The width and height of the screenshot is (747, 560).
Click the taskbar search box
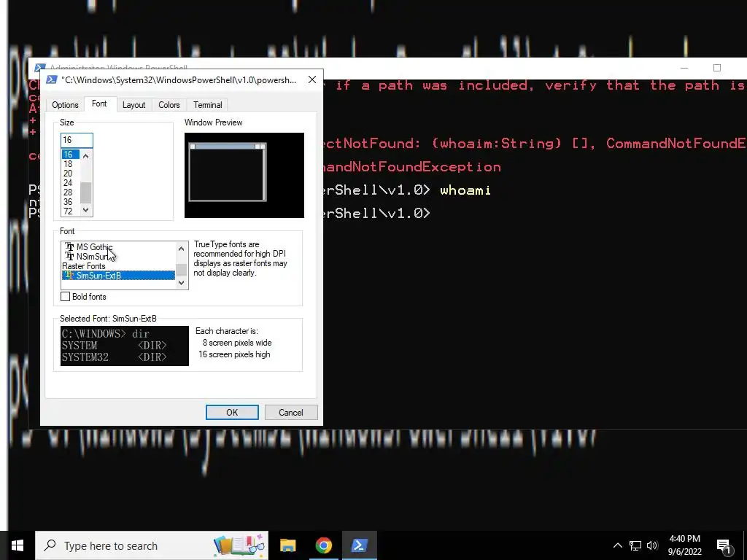pos(152,545)
